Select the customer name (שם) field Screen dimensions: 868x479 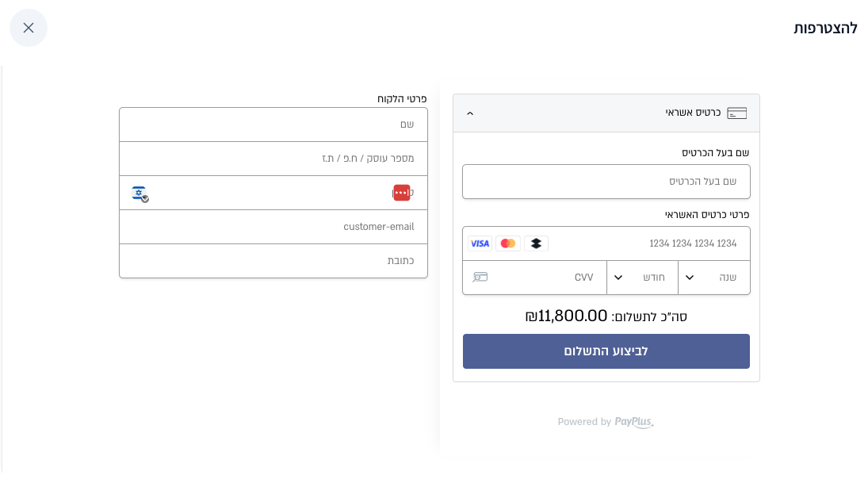(273, 125)
